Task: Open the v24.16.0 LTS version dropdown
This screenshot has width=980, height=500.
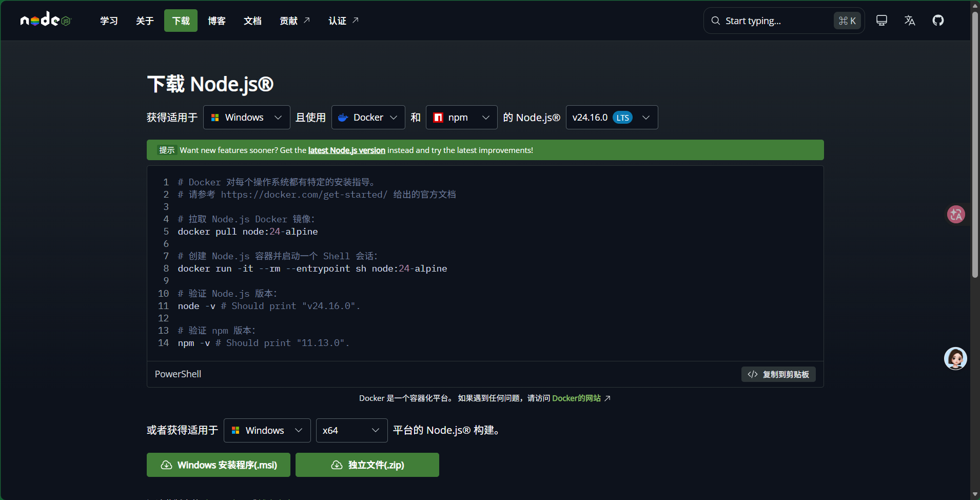Action: click(612, 118)
